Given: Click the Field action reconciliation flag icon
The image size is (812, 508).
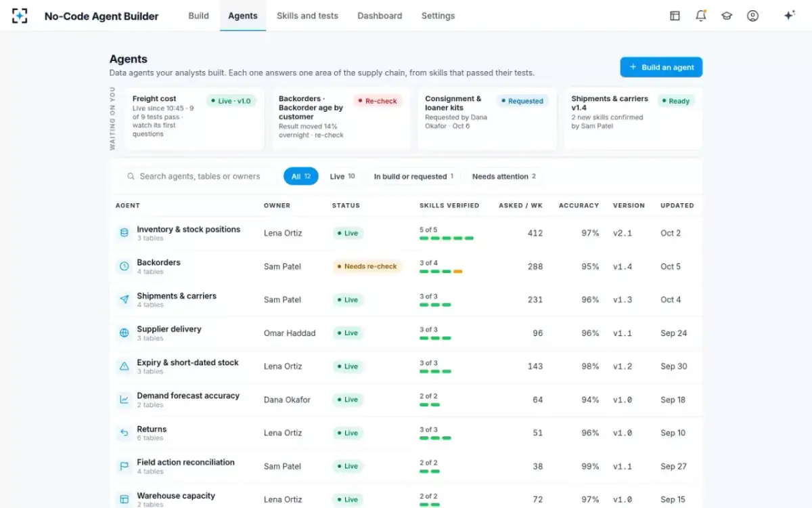Looking at the screenshot, I should click(124, 466).
